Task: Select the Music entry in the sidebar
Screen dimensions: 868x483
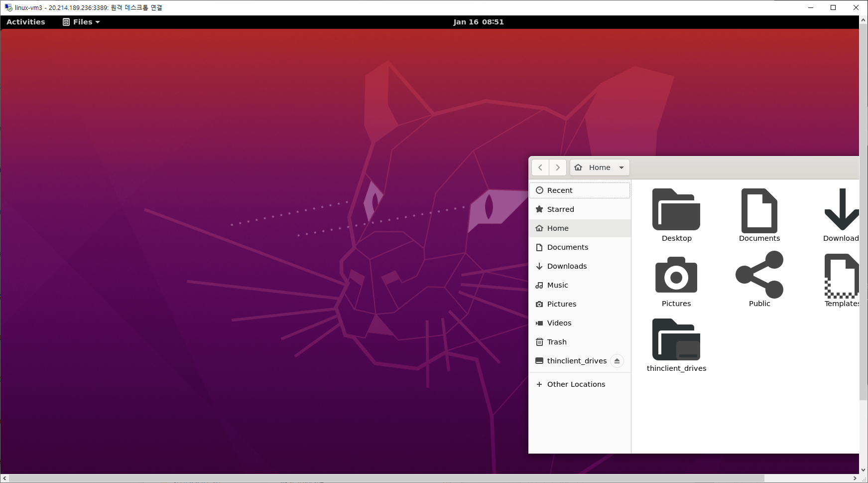Action: (580, 285)
